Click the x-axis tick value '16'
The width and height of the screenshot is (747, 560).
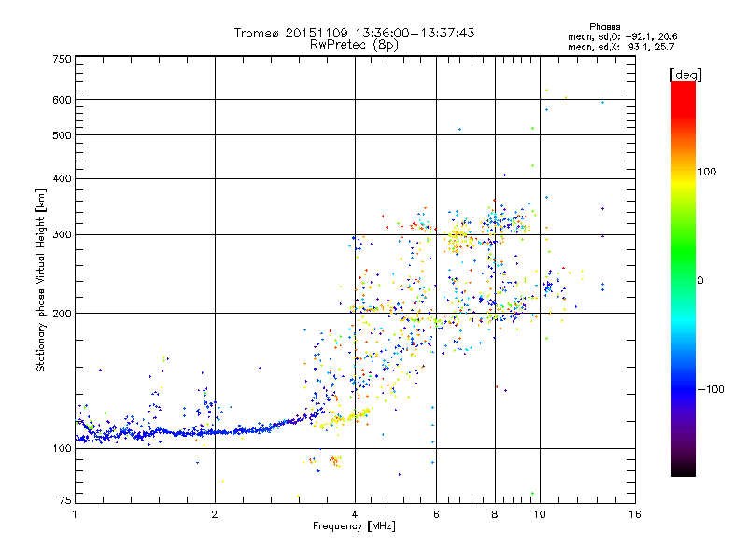tap(635, 514)
